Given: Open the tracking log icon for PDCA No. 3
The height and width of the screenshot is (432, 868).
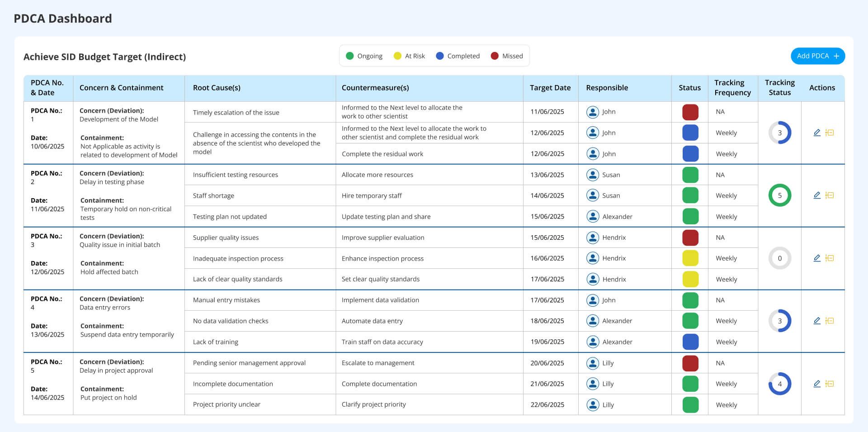Looking at the screenshot, I should tap(830, 258).
